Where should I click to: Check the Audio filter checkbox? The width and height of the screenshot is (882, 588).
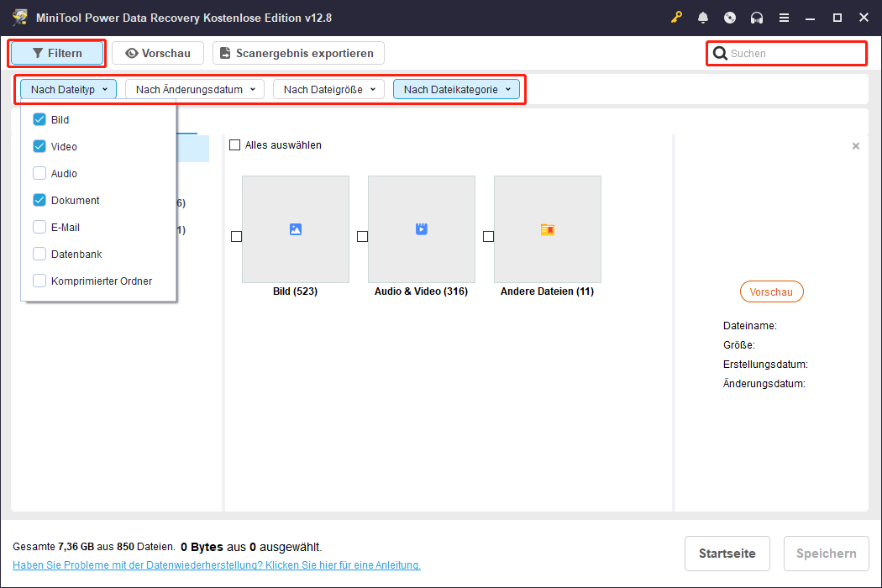pyautogui.click(x=39, y=173)
